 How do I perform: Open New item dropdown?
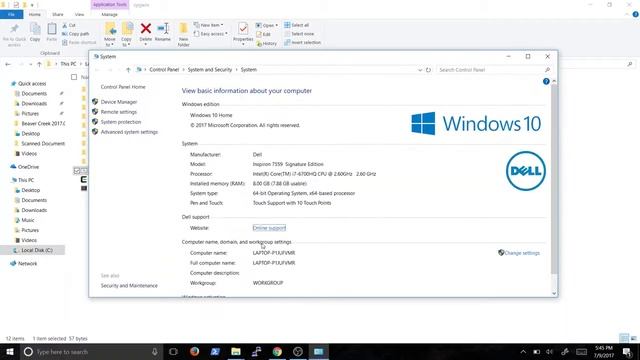209,25
